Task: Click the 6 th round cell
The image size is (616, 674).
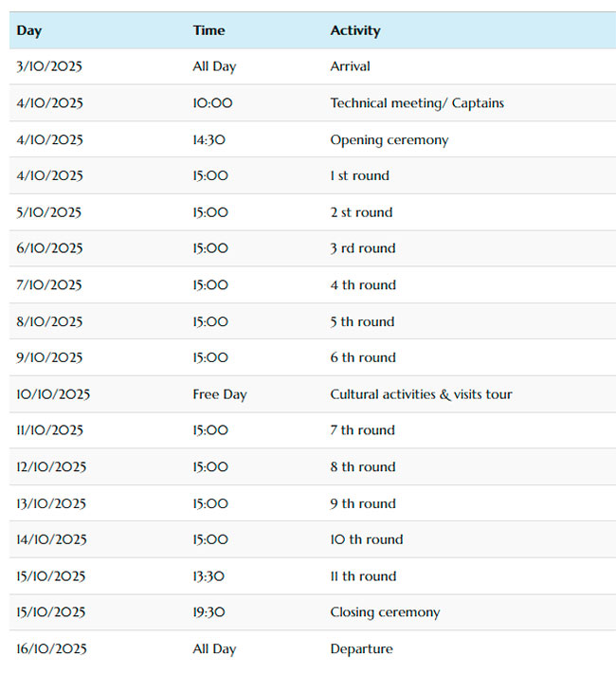Action: pyautogui.click(x=362, y=357)
